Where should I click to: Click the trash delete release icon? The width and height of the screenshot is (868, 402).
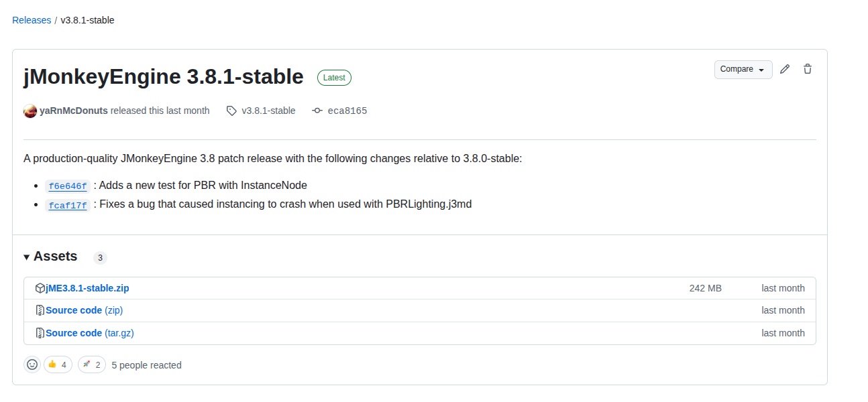(808, 69)
